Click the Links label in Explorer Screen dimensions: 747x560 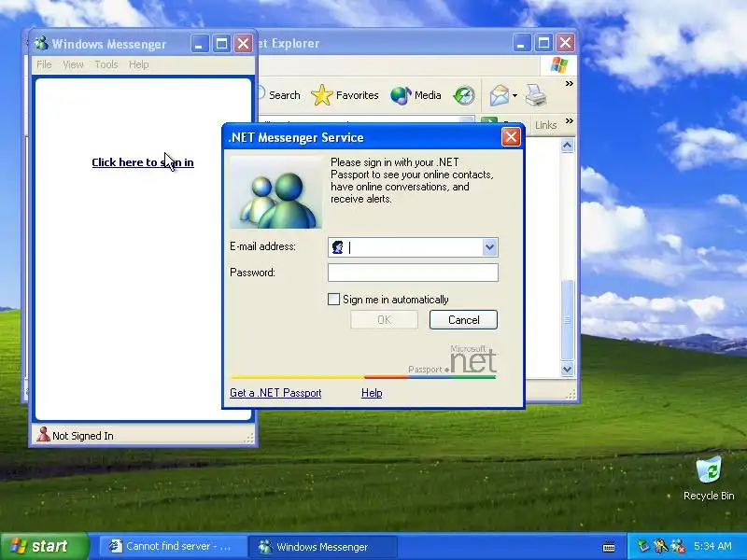tap(545, 125)
